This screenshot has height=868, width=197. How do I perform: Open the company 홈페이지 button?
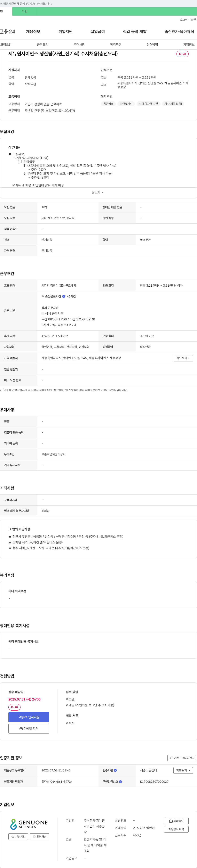pyautogui.click(x=176, y=821)
